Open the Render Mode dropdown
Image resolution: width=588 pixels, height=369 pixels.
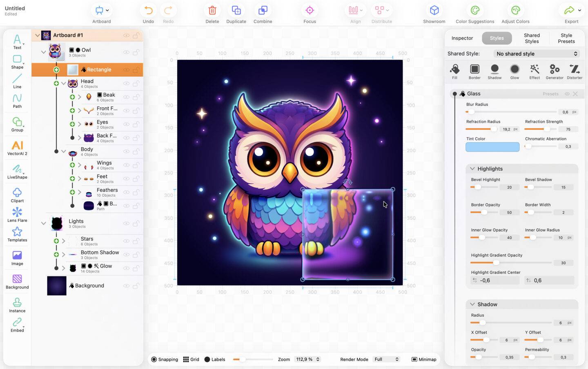pos(386,359)
